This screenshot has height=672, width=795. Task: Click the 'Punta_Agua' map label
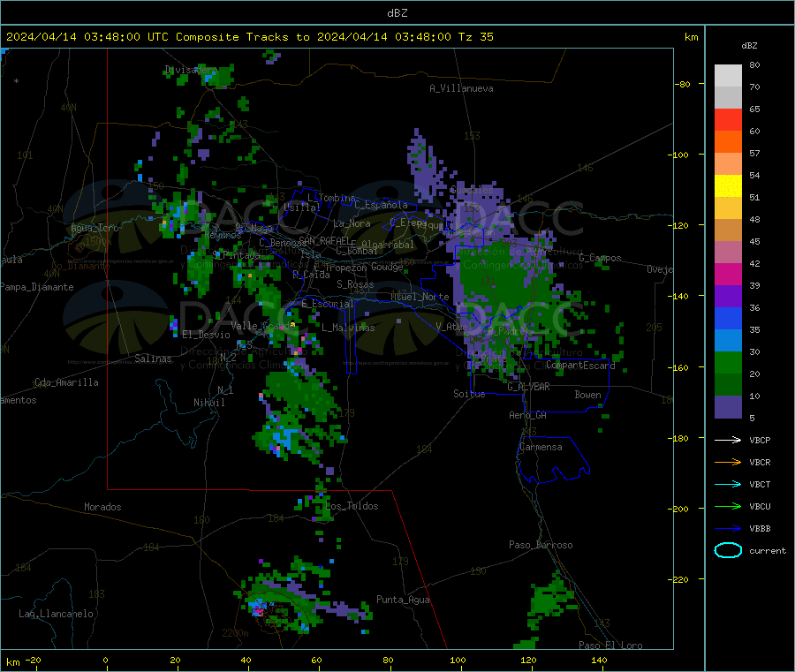point(403,600)
